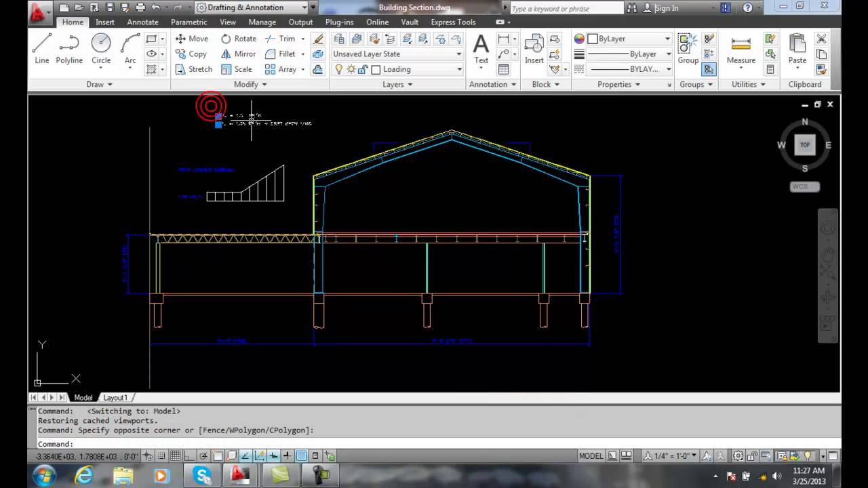Image resolution: width=868 pixels, height=488 pixels.
Task: Click the WCS button below ViewCube
Action: pos(804,186)
